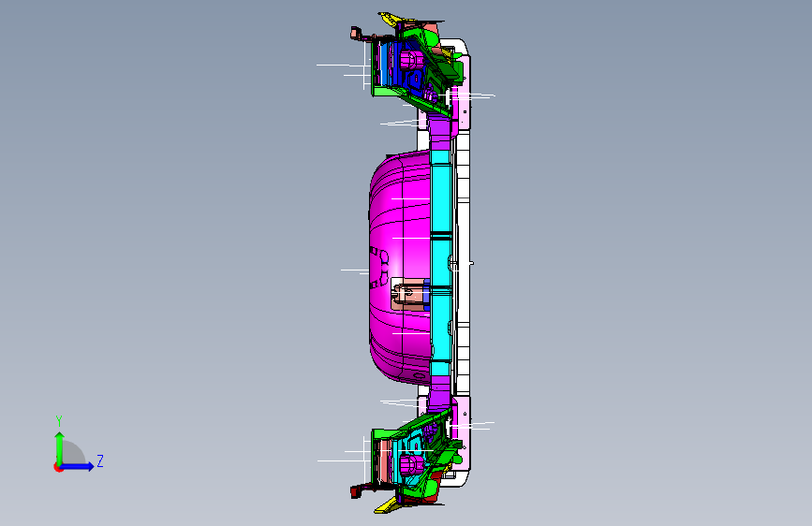
Task: Select the salmon connector inside the magenta dome
Action: (x=408, y=295)
